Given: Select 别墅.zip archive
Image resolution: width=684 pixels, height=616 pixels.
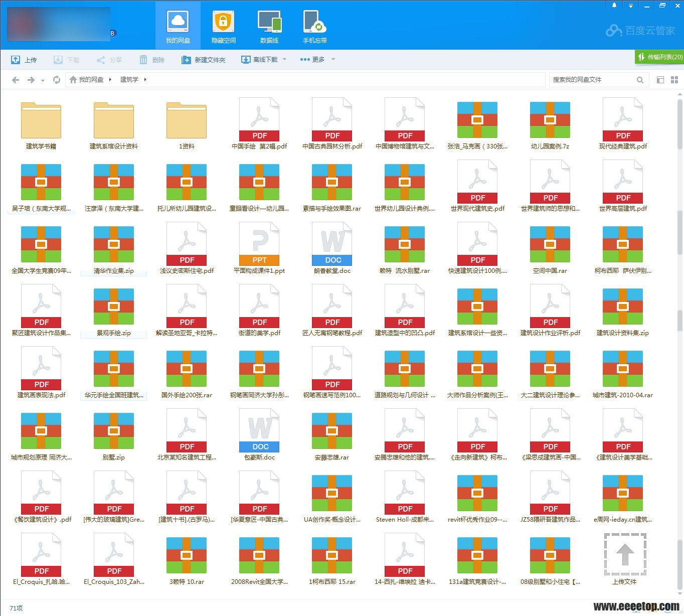Looking at the screenshot, I should [x=114, y=436].
